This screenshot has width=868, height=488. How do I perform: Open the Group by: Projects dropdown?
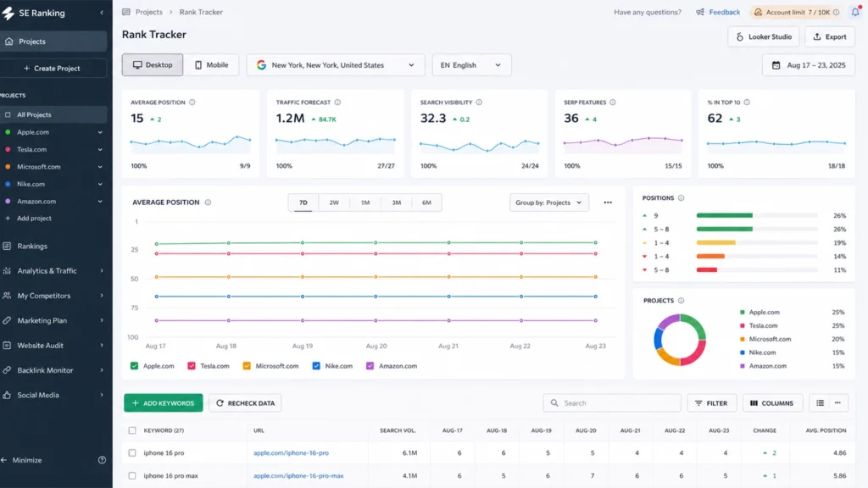pos(548,202)
